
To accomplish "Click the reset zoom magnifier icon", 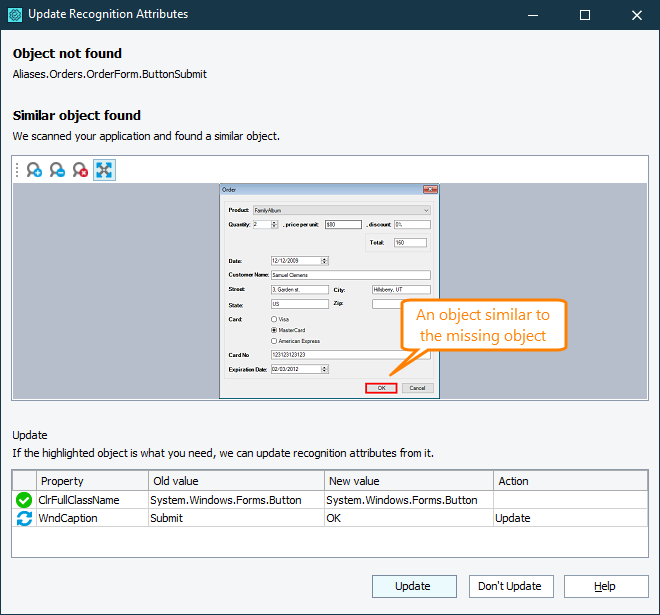I will 80,170.
